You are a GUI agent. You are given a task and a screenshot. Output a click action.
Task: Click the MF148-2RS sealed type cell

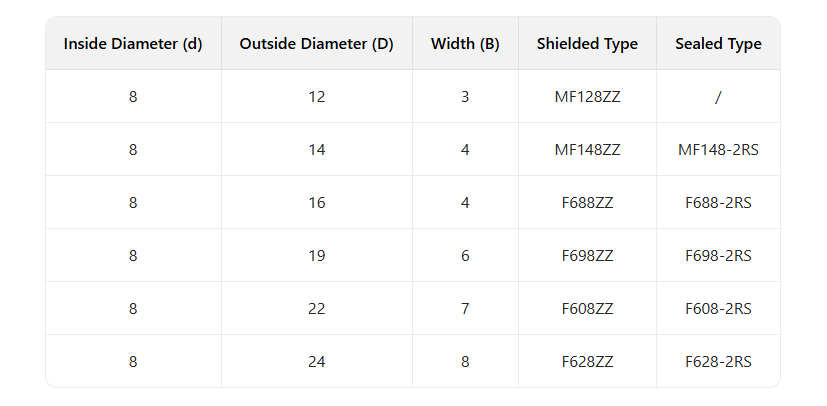[x=718, y=150]
